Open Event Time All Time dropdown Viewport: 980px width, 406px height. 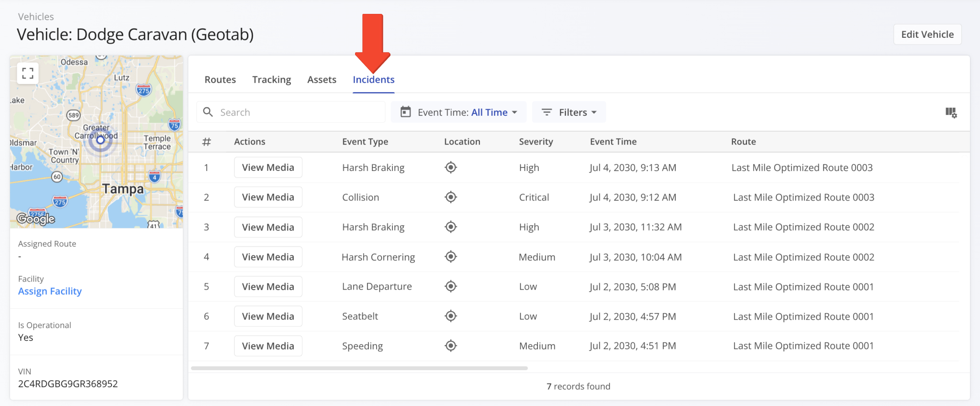tap(458, 112)
